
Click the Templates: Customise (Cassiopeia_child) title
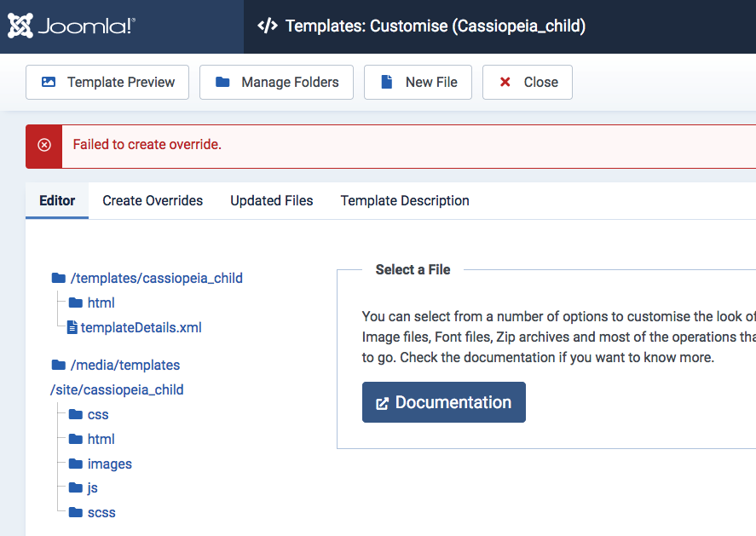[x=436, y=26]
